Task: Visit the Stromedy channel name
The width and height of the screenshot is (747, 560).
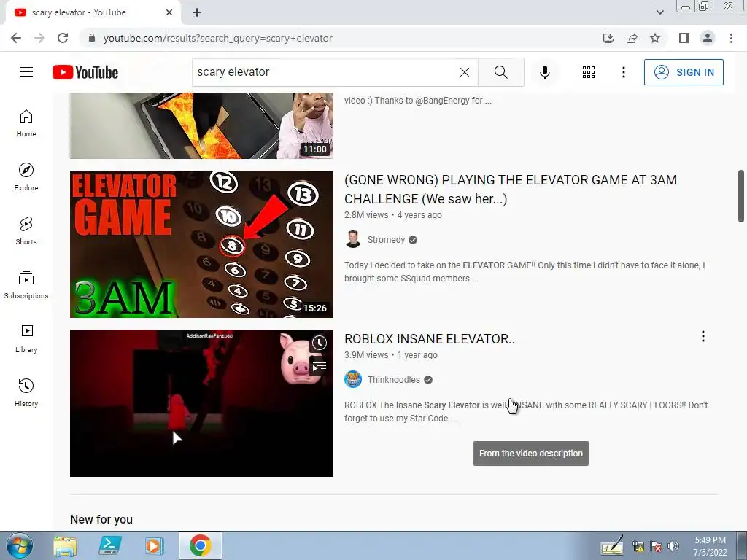Action: [x=386, y=239]
